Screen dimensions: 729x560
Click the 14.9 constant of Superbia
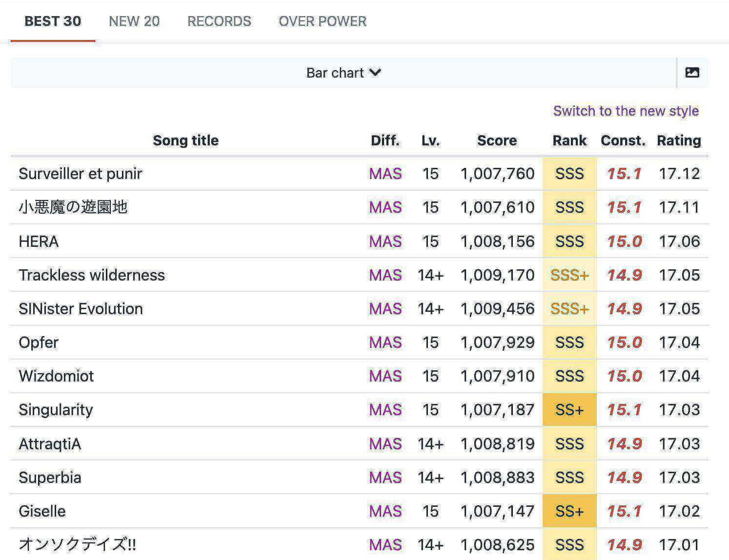click(x=624, y=478)
